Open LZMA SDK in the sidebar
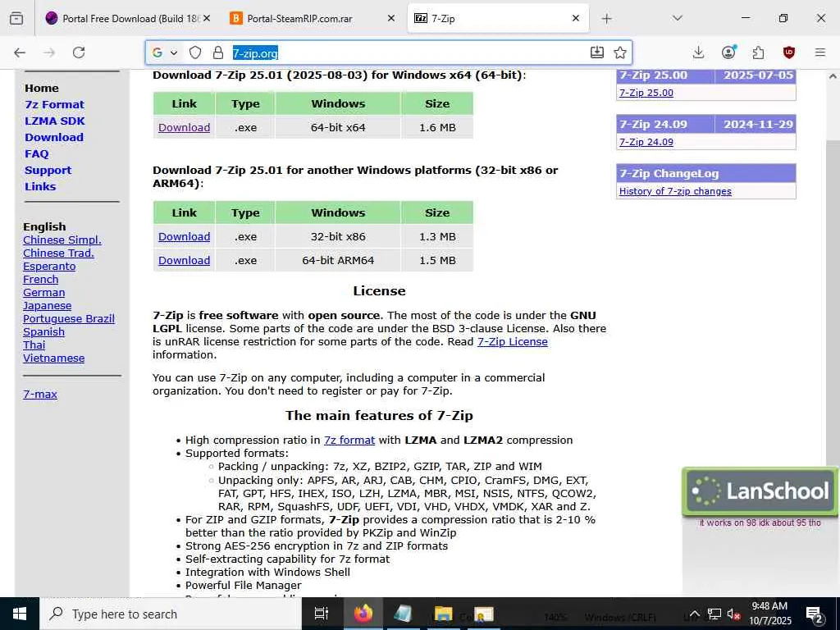 [x=55, y=121]
